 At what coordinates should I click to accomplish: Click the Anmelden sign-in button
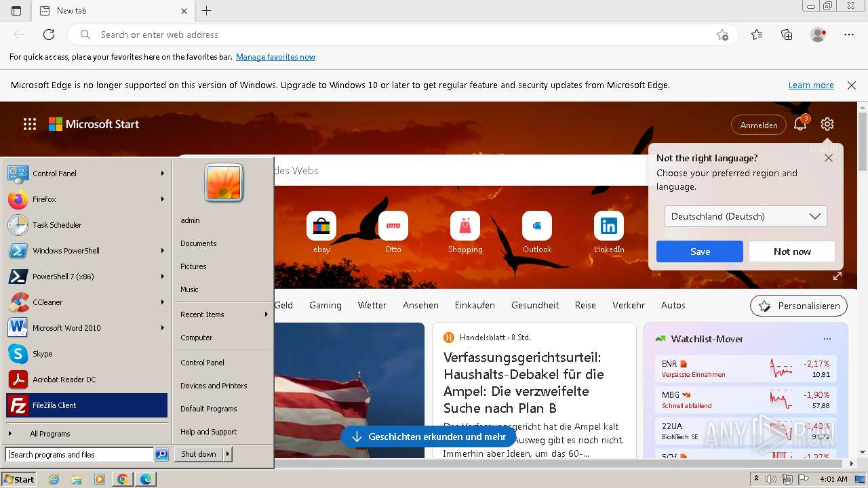click(759, 125)
